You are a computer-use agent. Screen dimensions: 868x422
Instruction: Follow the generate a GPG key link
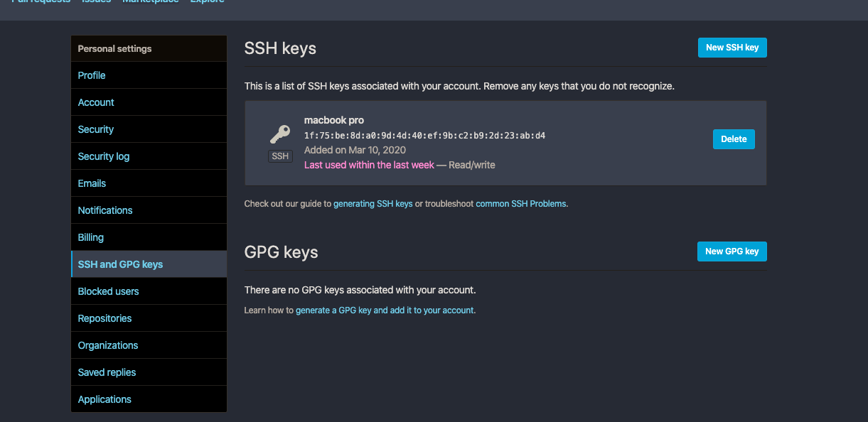385,310
